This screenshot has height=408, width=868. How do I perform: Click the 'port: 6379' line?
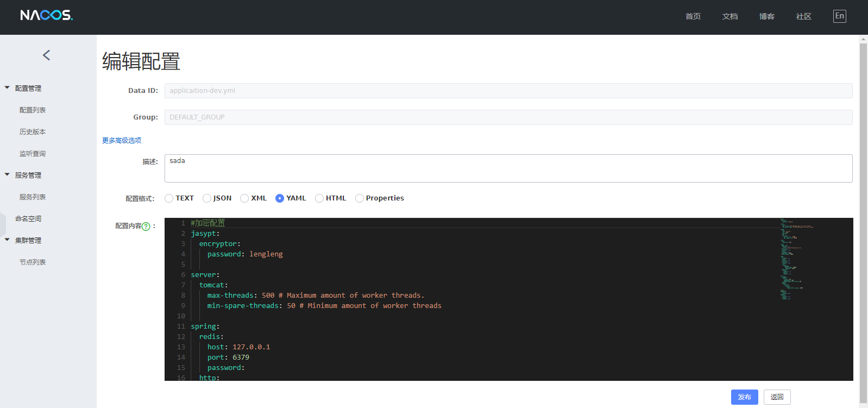coord(228,357)
